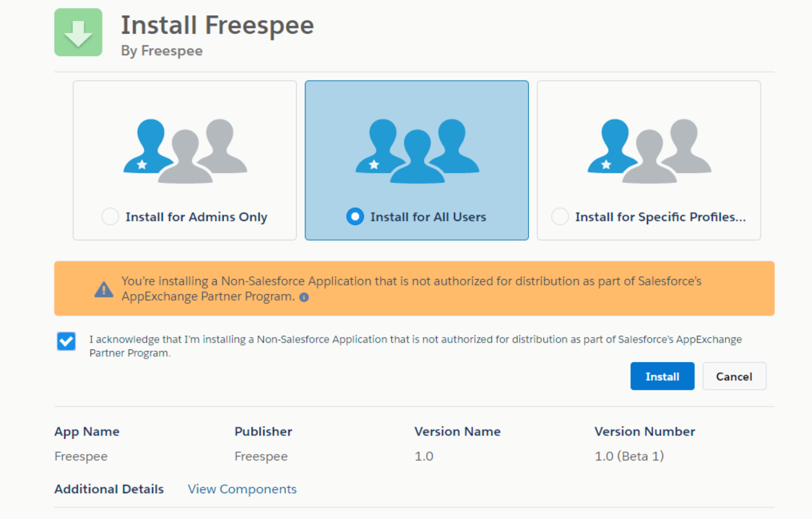
Task: Click the 1.0 (Beta 1) version value
Action: [629, 457]
